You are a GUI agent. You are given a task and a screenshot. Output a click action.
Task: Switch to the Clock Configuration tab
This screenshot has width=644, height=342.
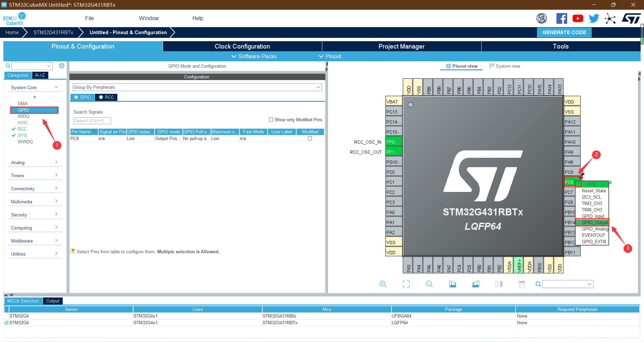[x=242, y=46]
